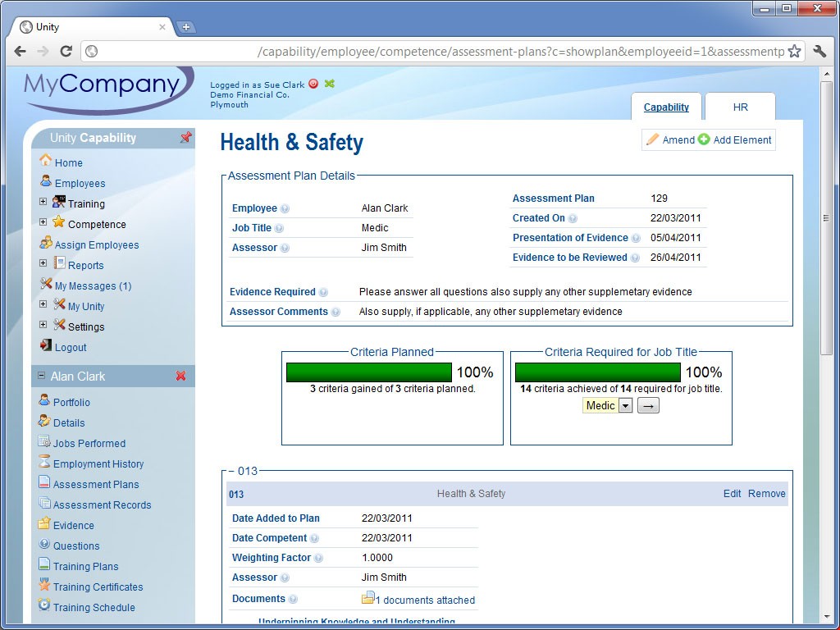
Task: Bookmark page with the star icon
Action: pos(794,52)
